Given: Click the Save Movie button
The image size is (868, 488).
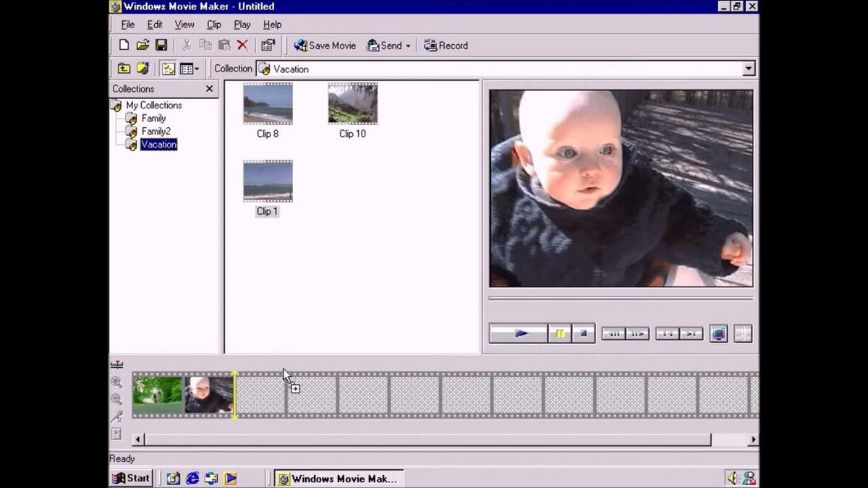Looking at the screenshot, I should (325, 46).
